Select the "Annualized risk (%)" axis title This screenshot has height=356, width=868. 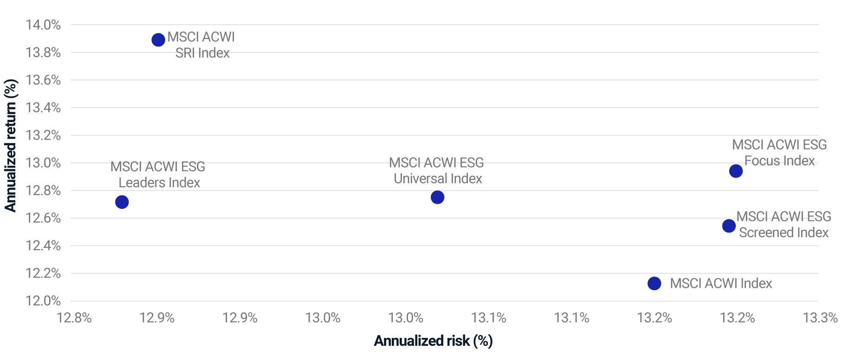(433, 341)
